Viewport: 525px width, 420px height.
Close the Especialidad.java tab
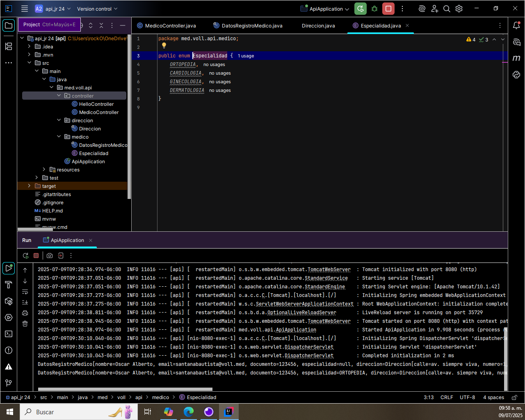click(407, 25)
